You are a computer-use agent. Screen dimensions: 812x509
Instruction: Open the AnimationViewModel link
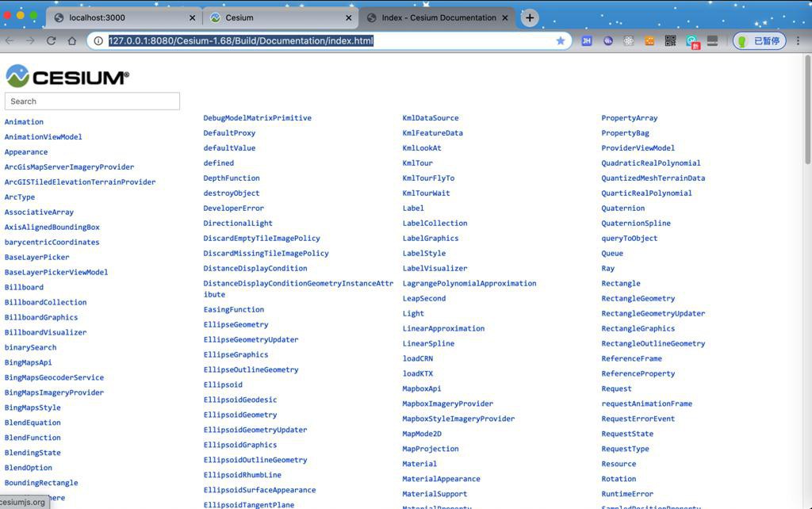tap(43, 136)
